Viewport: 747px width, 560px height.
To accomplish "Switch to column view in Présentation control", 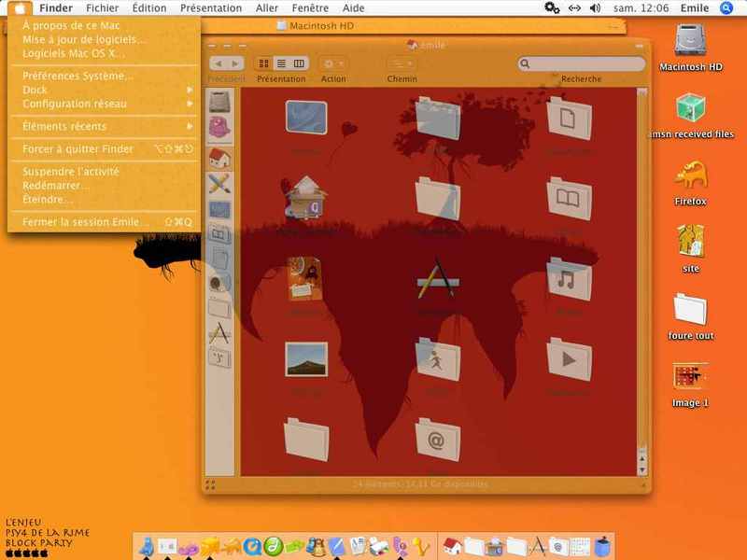I will (x=299, y=63).
